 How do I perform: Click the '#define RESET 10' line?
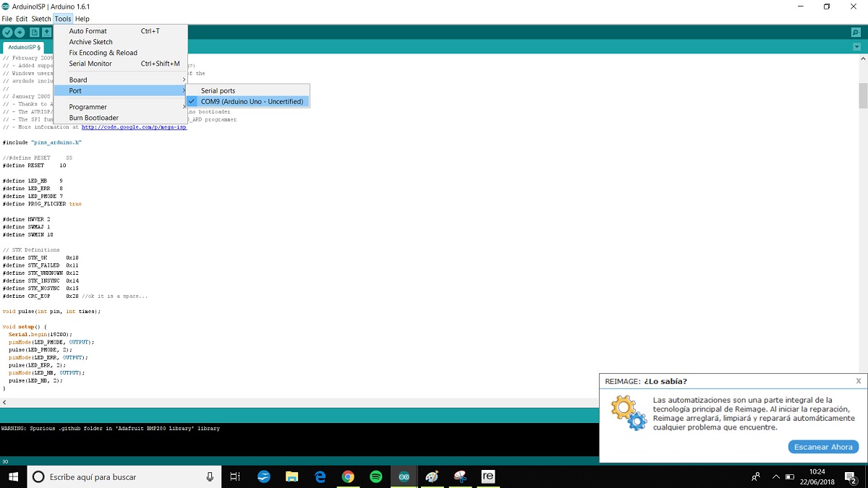coord(34,166)
